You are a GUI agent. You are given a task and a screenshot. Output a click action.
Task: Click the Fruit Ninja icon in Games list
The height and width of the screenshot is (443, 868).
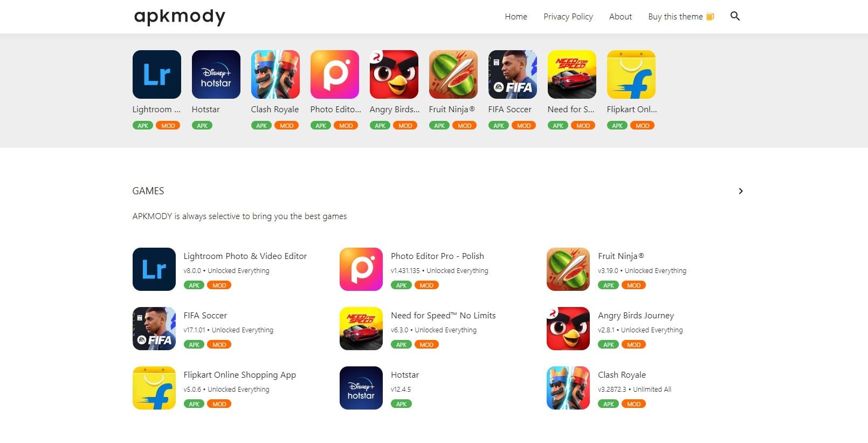(x=568, y=269)
